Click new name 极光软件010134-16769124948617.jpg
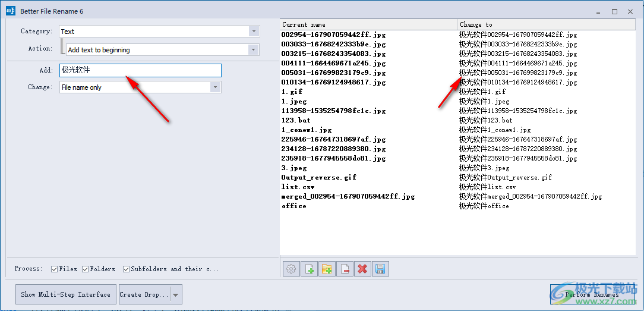 click(518, 82)
